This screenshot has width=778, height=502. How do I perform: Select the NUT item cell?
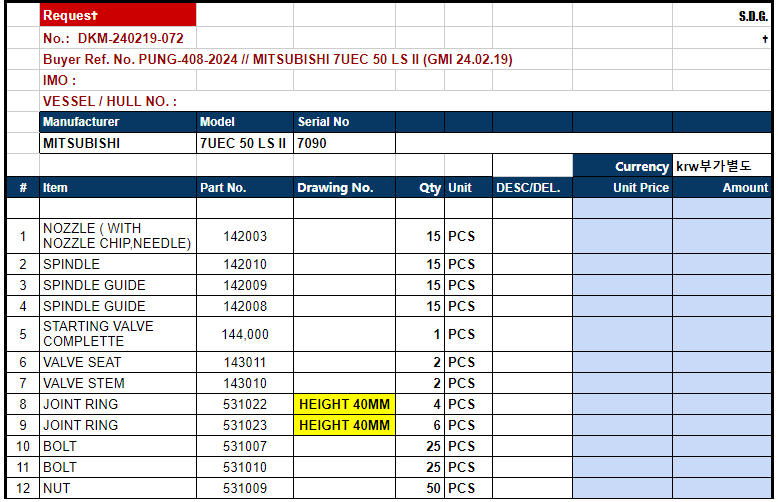[118, 488]
